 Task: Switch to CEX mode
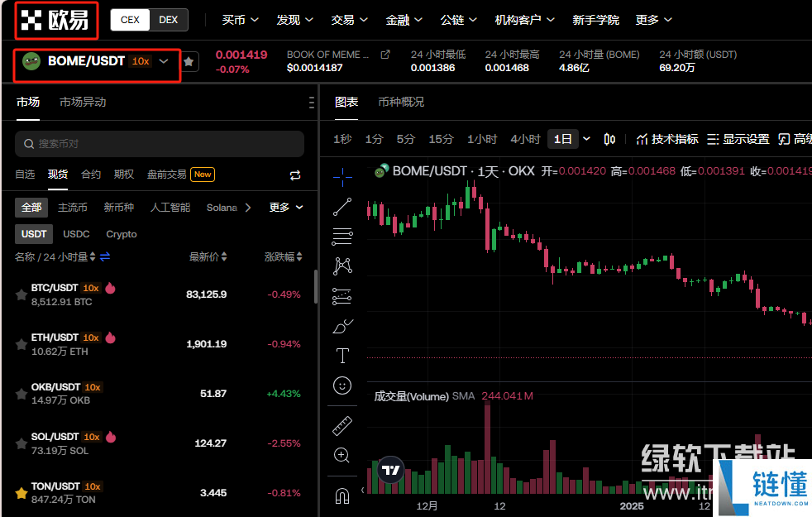[130, 20]
